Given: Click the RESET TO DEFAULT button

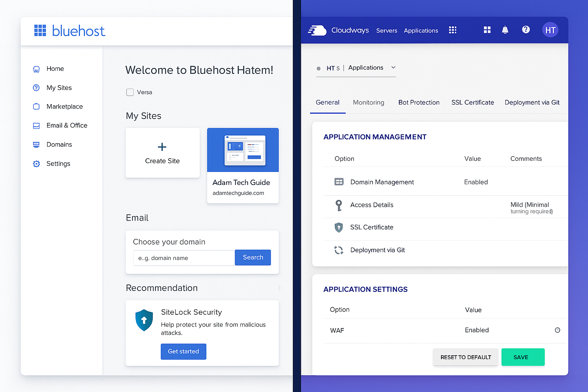Looking at the screenshot, I should point(465,357).
